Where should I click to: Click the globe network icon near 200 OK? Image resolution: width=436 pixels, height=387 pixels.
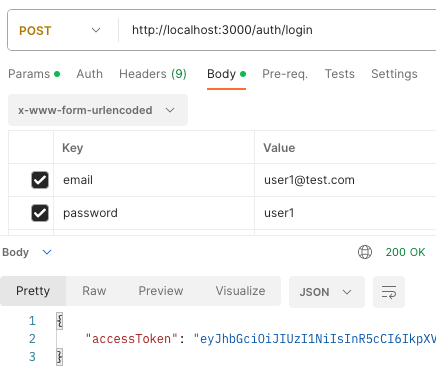point(365,252)
